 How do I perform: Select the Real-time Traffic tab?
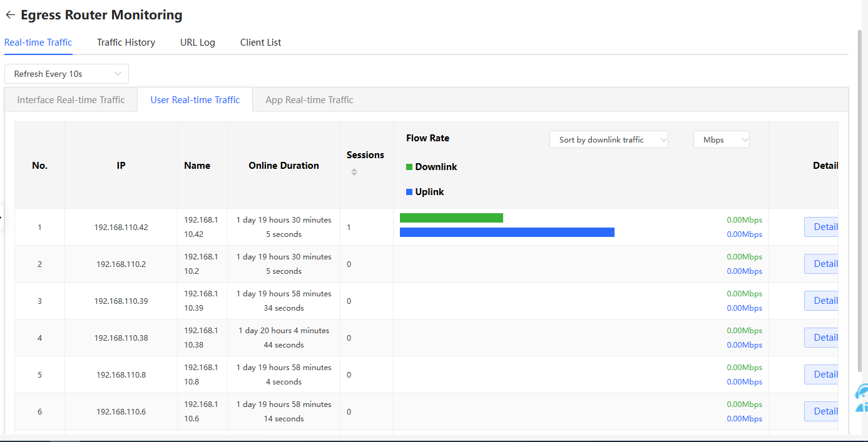(x=38, y=43)
